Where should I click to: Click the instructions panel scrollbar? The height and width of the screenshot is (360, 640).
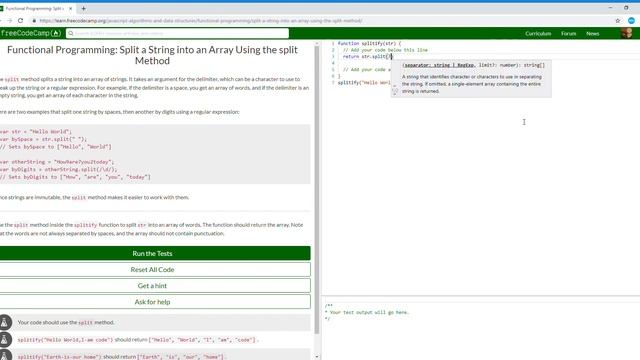(317, 190)
